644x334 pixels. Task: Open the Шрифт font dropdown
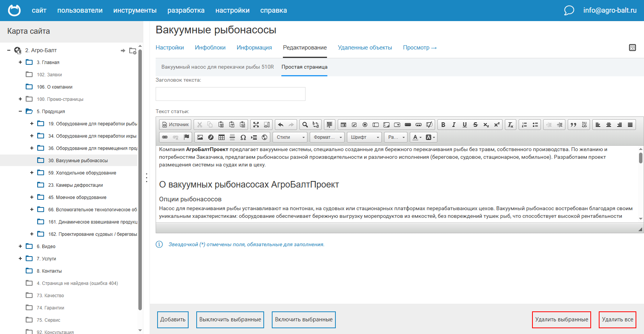365,137
